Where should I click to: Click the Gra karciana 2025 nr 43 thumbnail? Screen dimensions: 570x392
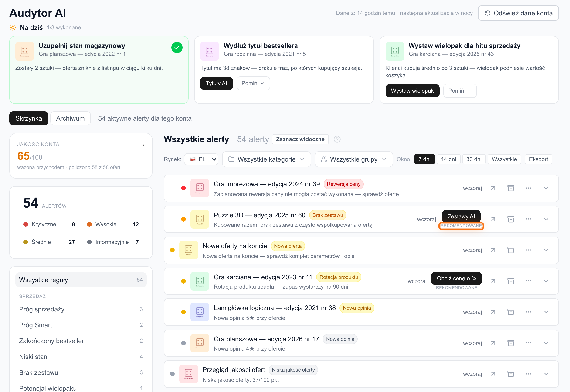(x=395, y=51)
